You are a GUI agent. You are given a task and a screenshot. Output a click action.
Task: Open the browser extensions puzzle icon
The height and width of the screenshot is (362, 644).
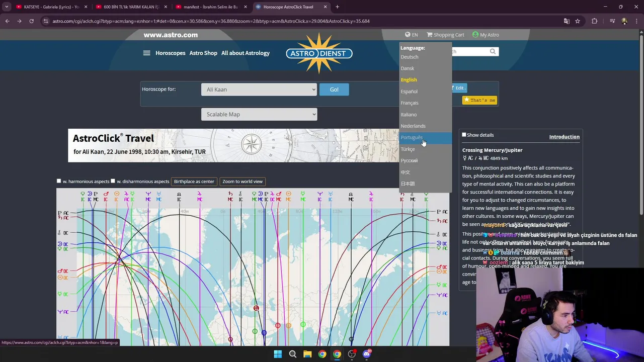point(595,21)
